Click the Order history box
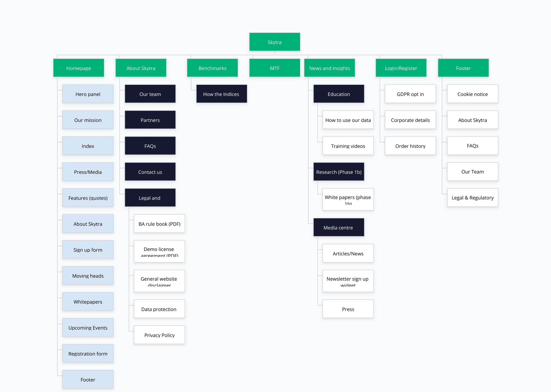 coord(410,146)
